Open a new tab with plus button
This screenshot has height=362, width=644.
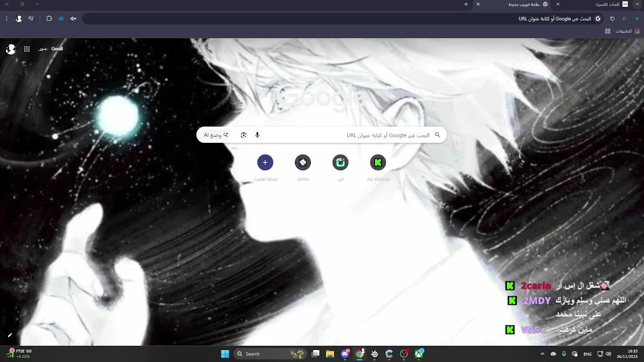pos(466,4)
